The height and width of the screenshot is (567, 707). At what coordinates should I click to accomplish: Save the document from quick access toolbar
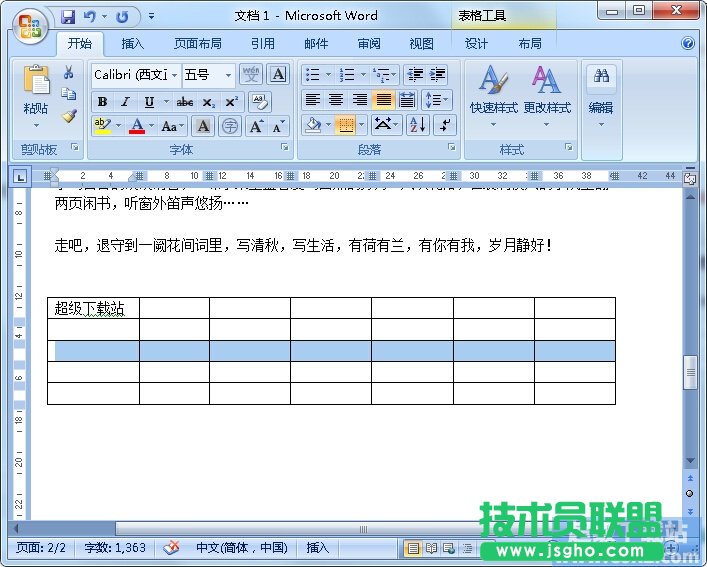pyautogui.click(x=68, y=17)
